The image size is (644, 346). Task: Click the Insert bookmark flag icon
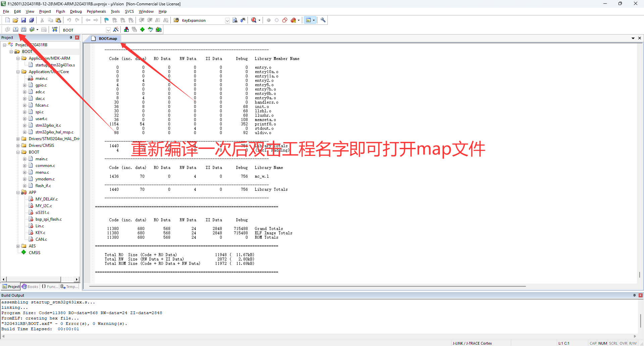coord(106,20)
